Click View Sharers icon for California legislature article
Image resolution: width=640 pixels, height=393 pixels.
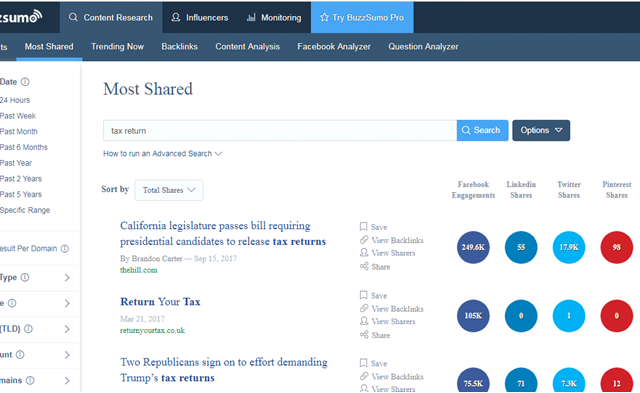(364, 253)
